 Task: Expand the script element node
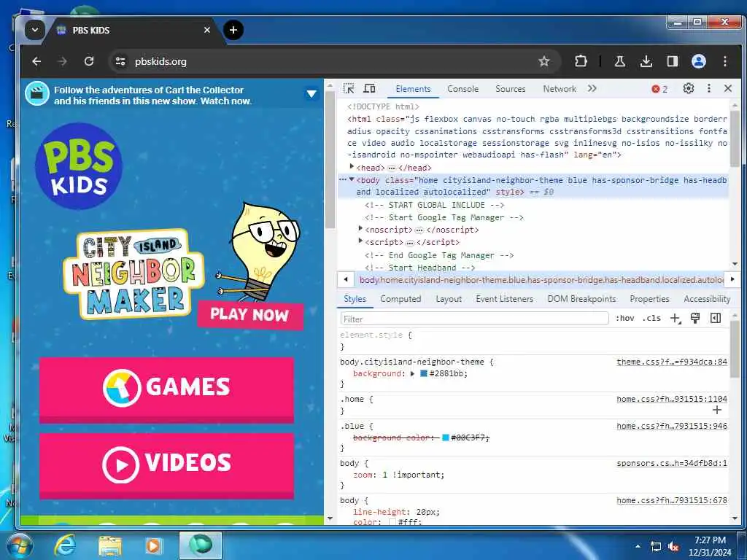pos(360,241)
